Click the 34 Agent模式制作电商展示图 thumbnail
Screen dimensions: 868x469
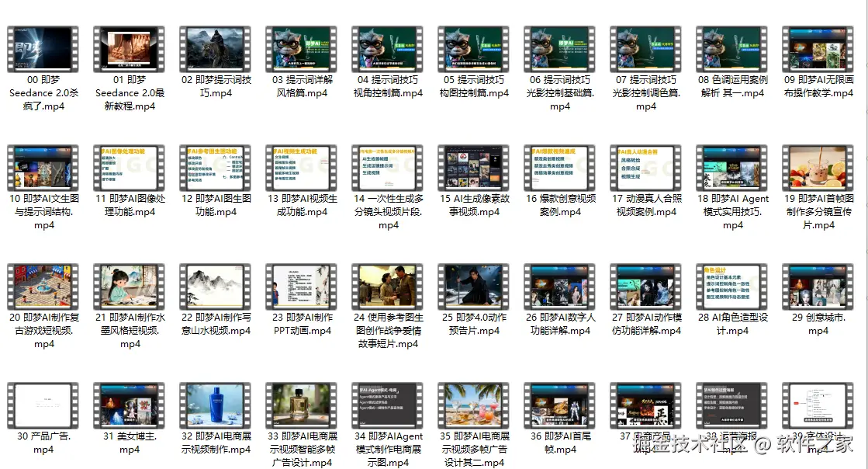[388, 405]
